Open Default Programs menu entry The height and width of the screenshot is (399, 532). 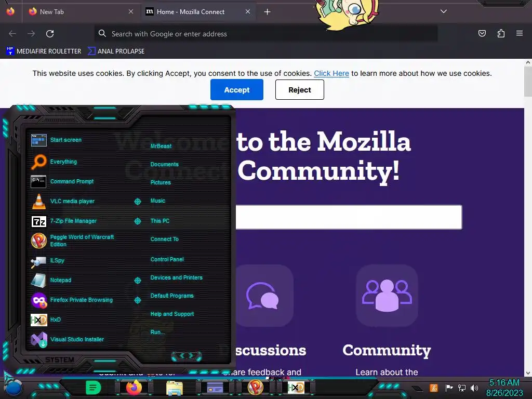[x=171, y=296]
